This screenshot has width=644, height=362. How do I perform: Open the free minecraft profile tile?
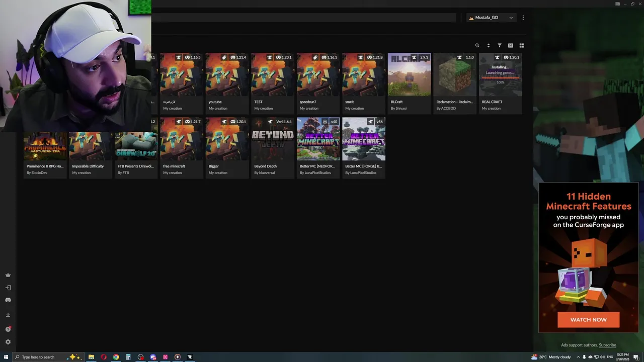tap(182, 148)
